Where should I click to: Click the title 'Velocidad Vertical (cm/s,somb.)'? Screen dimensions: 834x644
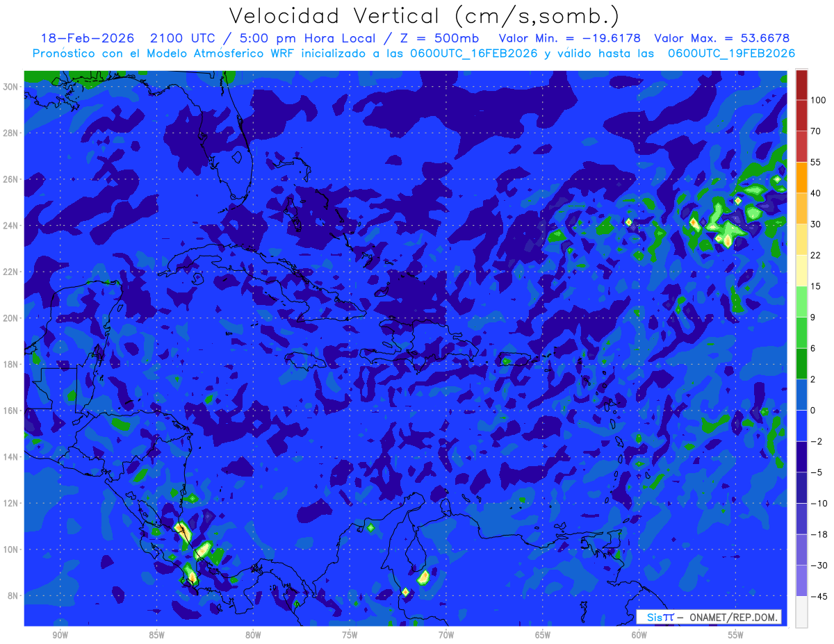424,17
